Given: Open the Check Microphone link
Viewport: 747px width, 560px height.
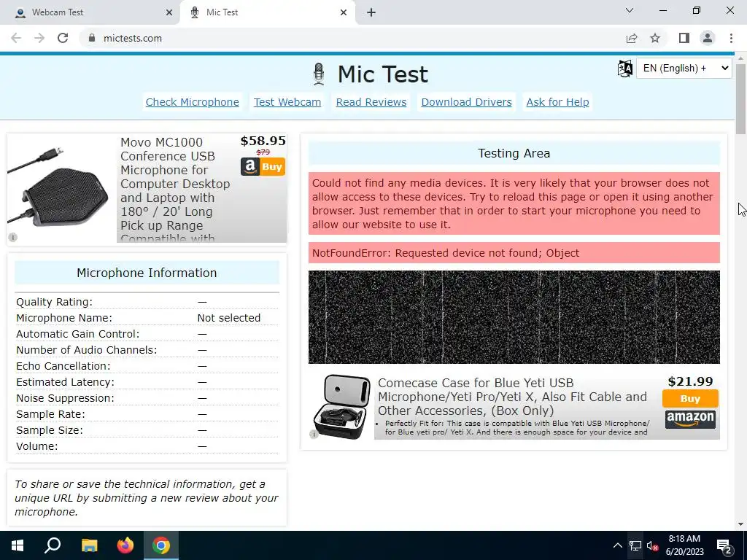Looking at the screenshot, I should 193,102.
